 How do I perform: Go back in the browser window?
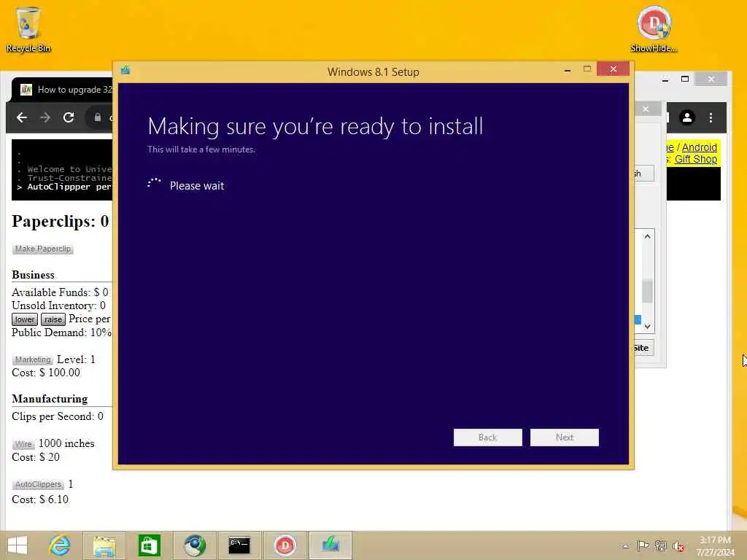point(22,117)
